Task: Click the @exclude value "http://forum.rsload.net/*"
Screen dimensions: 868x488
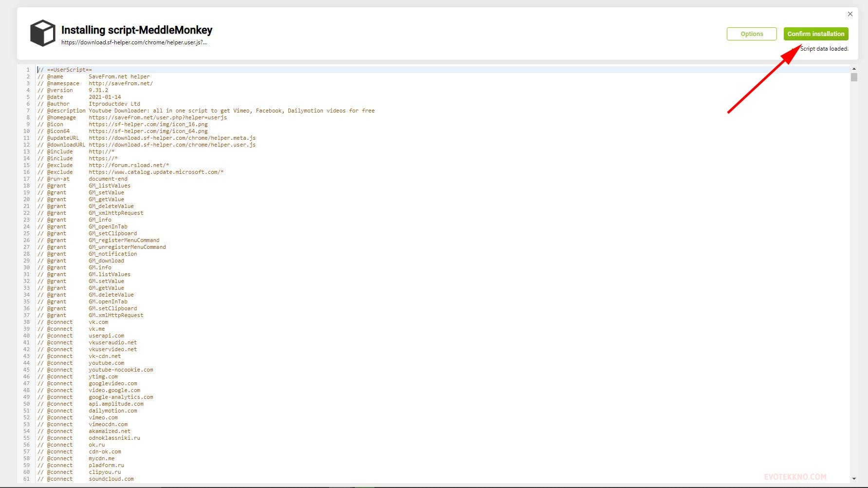Action: point(129,165)
